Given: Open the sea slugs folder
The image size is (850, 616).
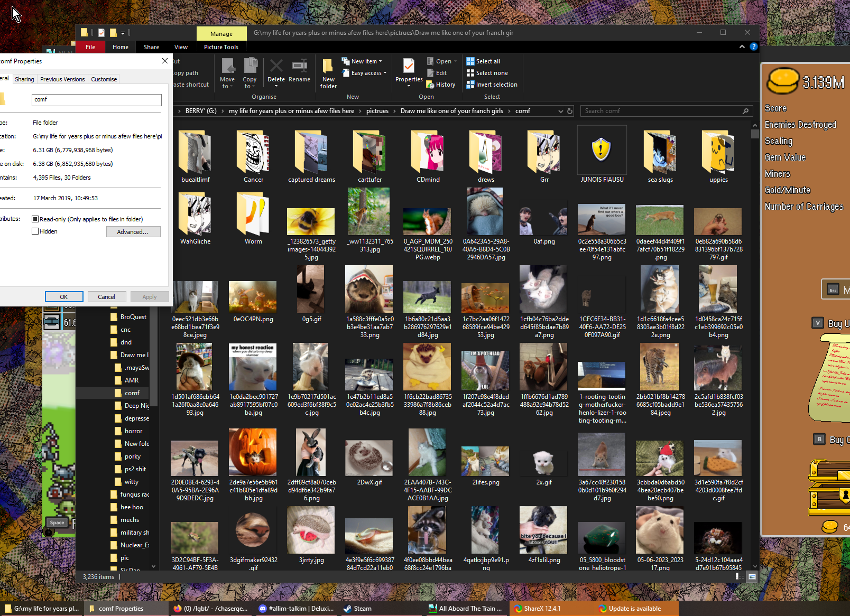Looking at the screenshot, I should 660,156.
